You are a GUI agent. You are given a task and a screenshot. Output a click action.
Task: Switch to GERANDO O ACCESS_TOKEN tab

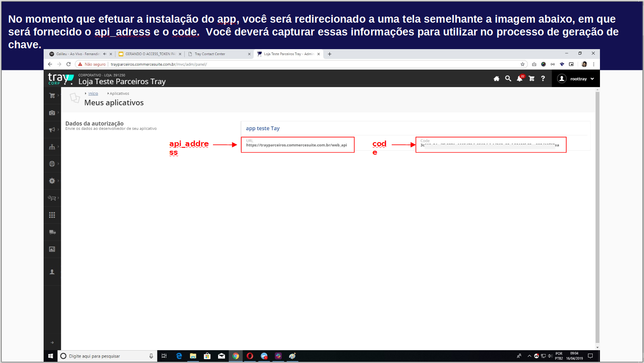point(150,54)
